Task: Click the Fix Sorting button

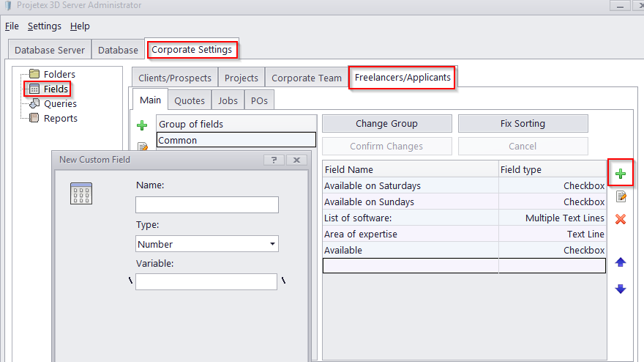Action: point(523,123)
